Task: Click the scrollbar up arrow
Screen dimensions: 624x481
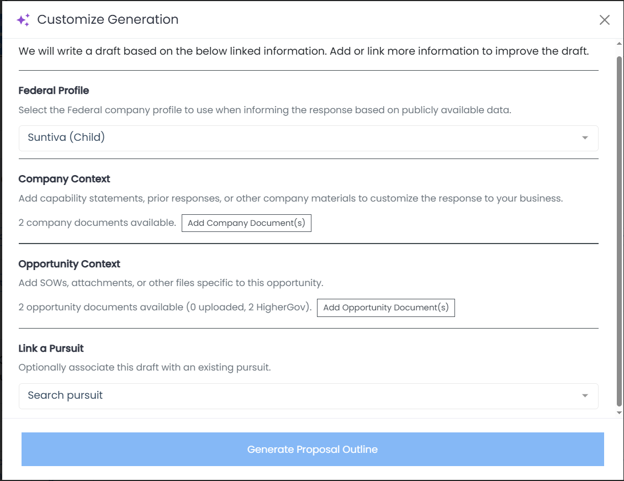Action: (619, 43)
